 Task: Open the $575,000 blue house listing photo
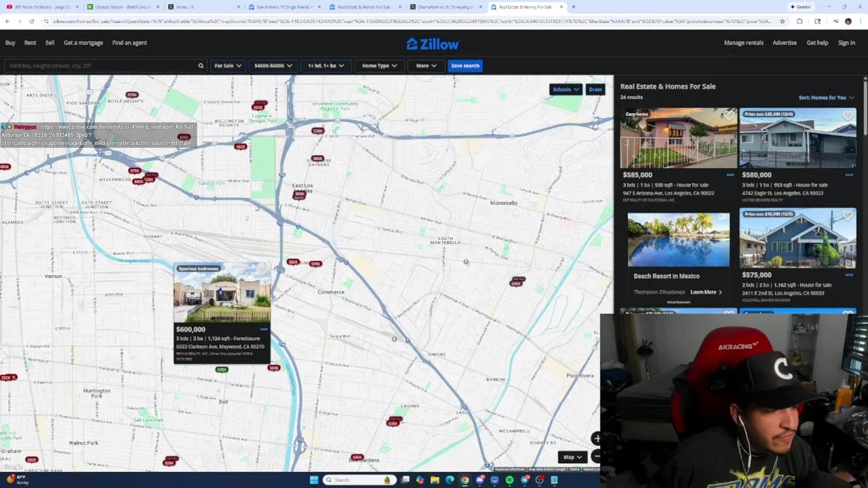[797, 239]
